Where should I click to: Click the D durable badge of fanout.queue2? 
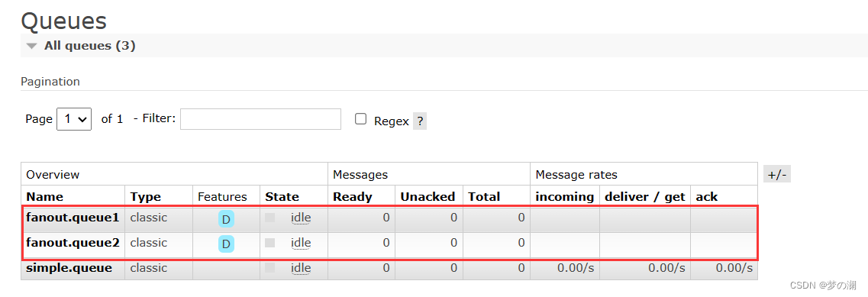226,244
